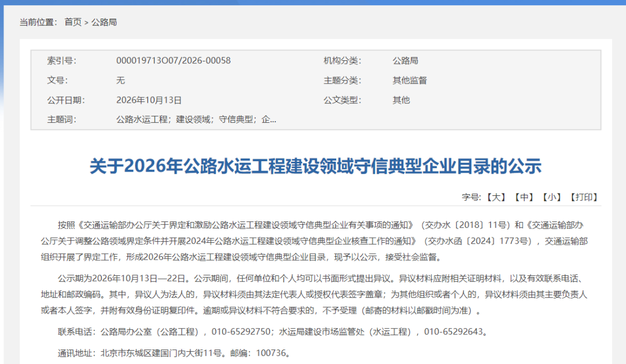
Task: Click the article title 关于2026年公路水运工程…公示
Action: pyautogui.click(x=315, y=166)
